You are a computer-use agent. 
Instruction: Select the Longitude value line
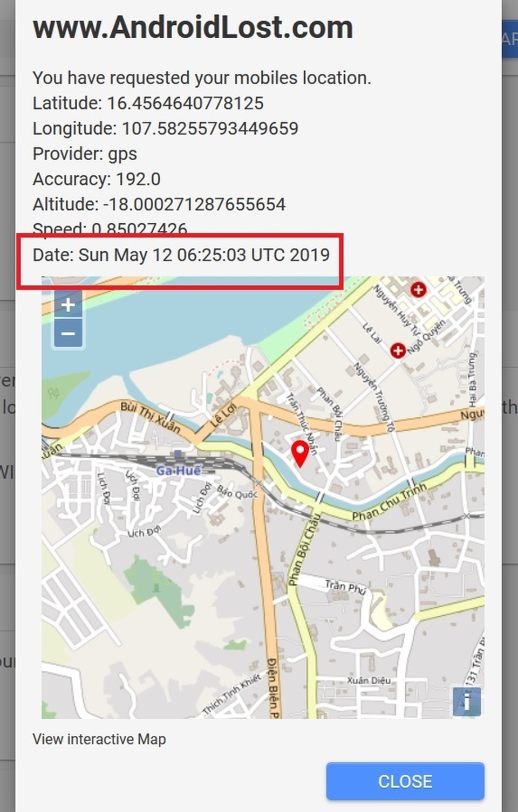pyautogui.click(x=165, y=128)
